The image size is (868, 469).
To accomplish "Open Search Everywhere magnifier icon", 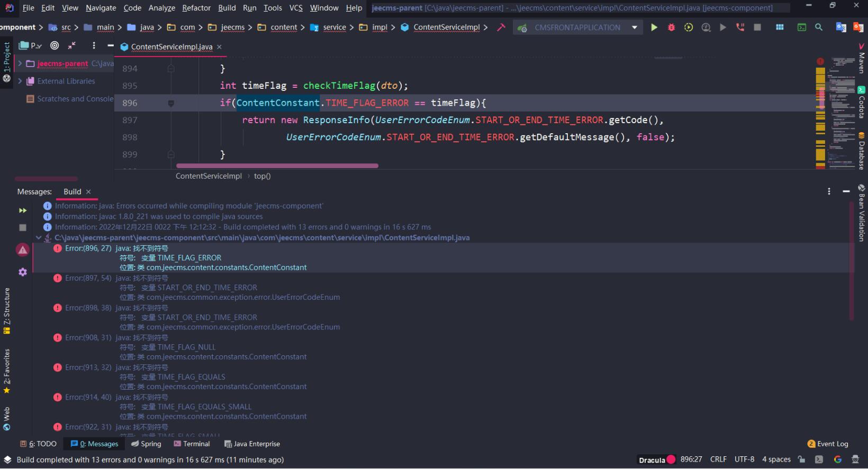I will (819, 27).
